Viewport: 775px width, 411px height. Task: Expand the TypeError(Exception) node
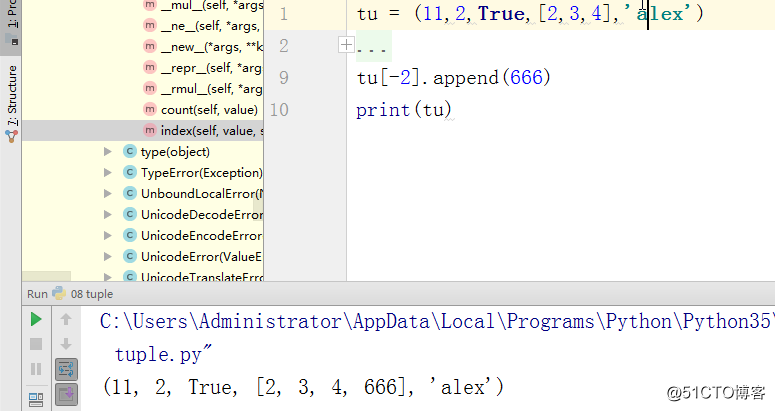107,172
